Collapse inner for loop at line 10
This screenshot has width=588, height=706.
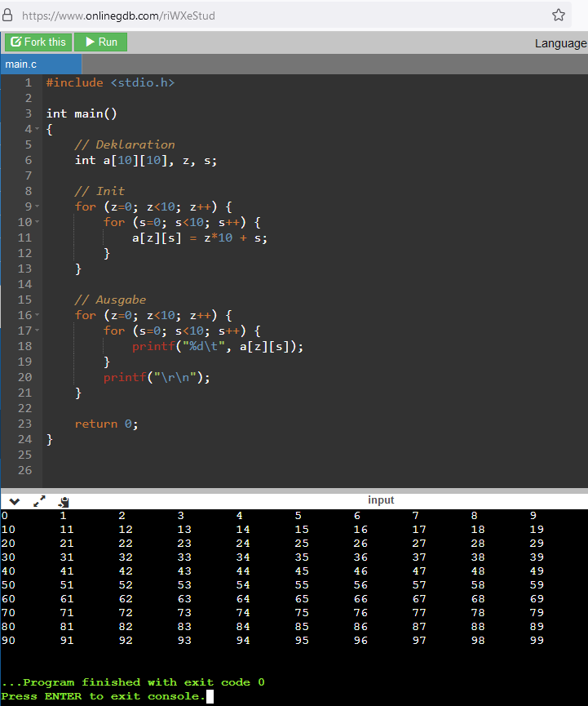pyautogui.click(x=38, y=222)
